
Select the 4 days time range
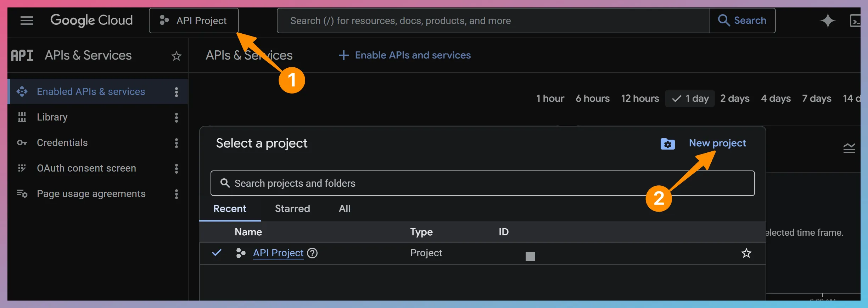tap(776, 98)
